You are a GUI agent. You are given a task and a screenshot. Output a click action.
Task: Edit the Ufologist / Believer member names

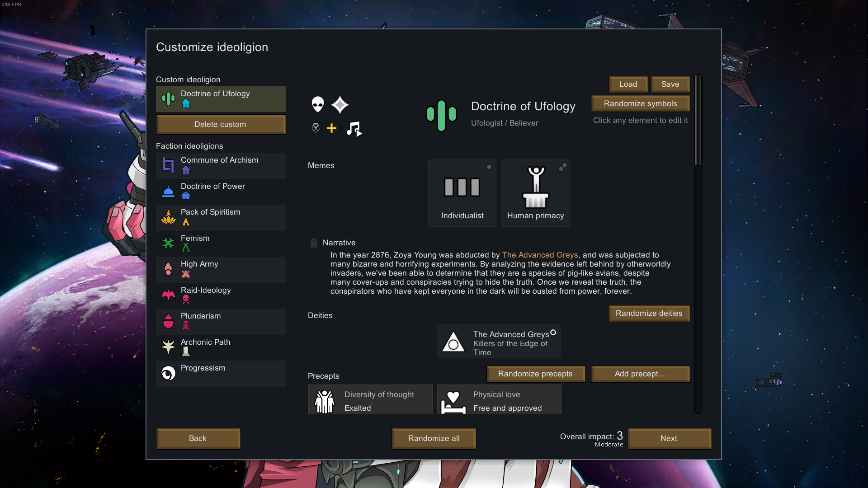point(505,123)
